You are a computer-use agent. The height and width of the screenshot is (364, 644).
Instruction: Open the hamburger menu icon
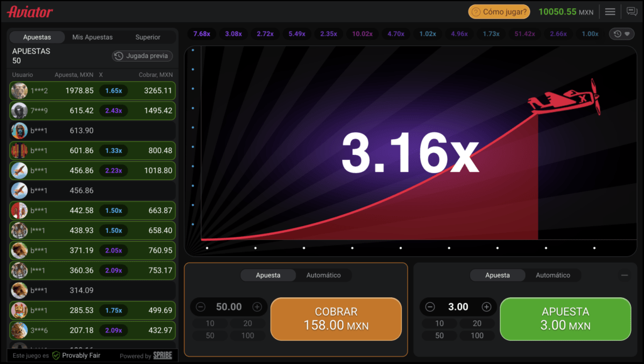(x=609, y=12)
